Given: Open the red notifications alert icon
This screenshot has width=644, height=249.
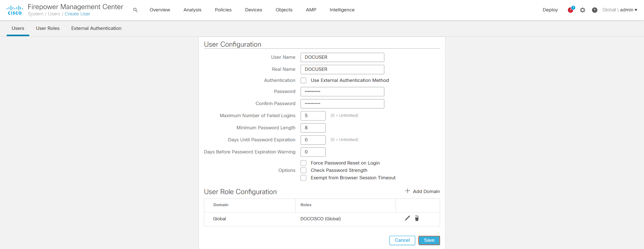Looking at the screenshot, I should 570,10.
